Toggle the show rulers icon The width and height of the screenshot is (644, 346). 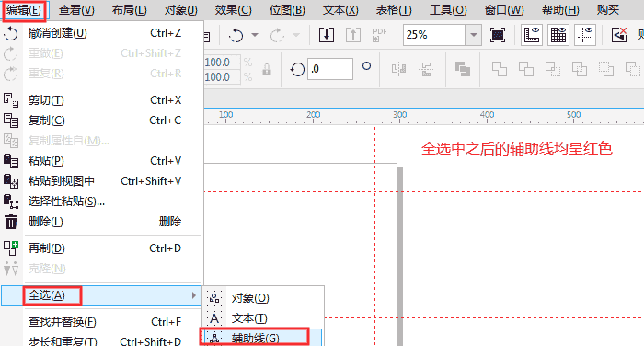(x=532, y=35)
